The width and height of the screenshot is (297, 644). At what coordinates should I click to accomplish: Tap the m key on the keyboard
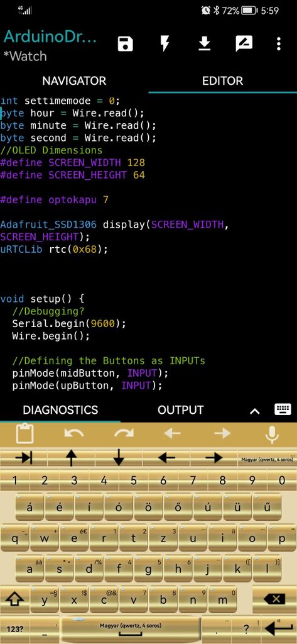pyautogui.click(x=222, y=599)
